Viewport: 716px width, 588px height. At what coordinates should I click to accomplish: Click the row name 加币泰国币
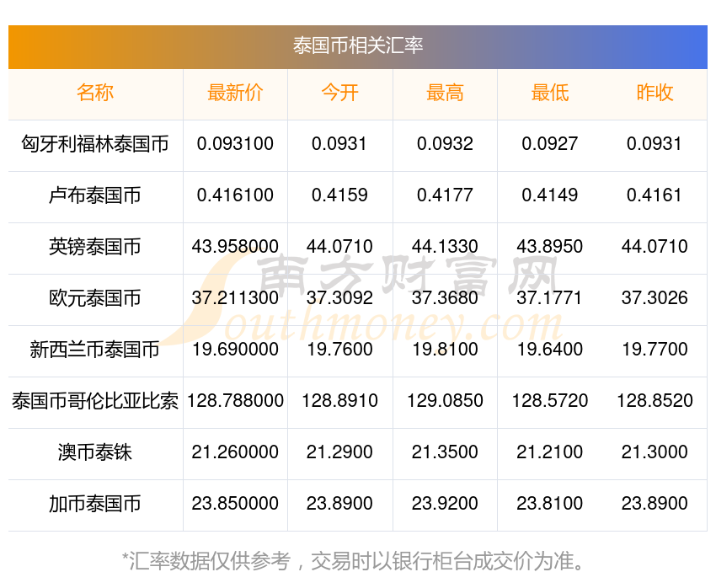(95, 504)
